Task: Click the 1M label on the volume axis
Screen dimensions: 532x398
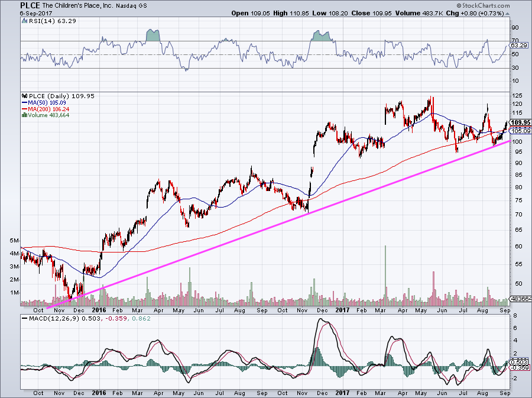Action: click(14, 293)
